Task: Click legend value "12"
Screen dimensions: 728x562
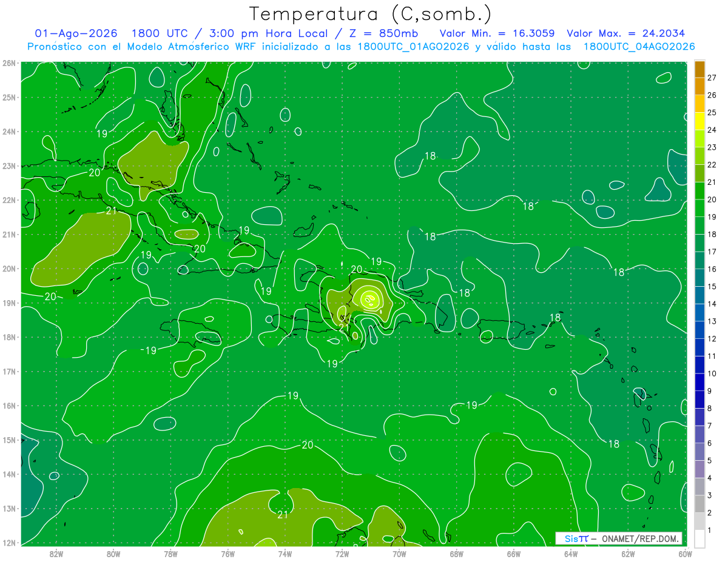Action: click(712, 338)
